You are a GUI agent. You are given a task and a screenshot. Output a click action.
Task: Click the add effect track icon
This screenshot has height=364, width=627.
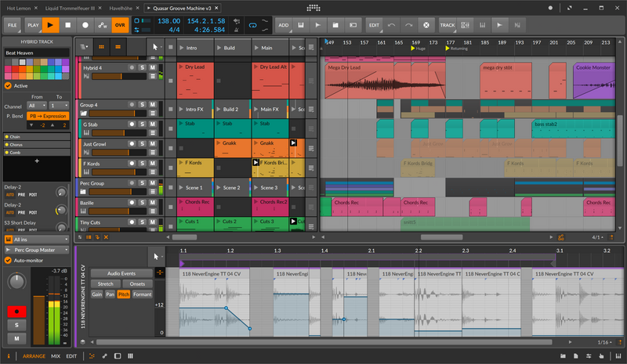[353, 25]
